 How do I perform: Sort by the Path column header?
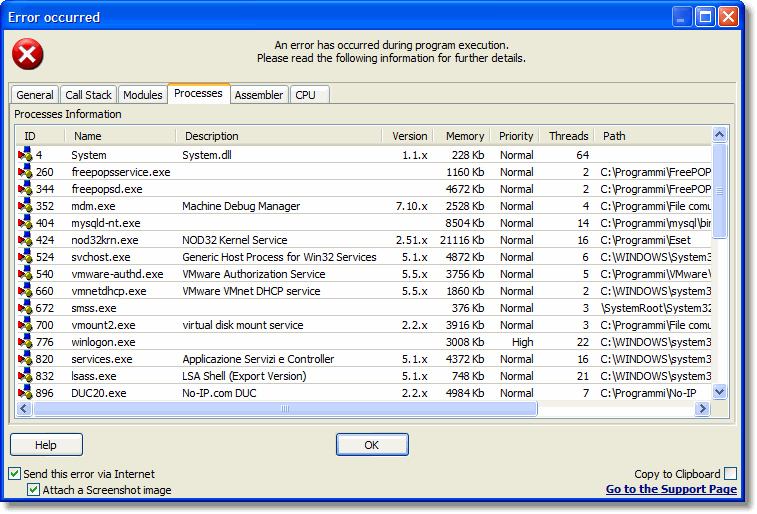tap(653, 136)
